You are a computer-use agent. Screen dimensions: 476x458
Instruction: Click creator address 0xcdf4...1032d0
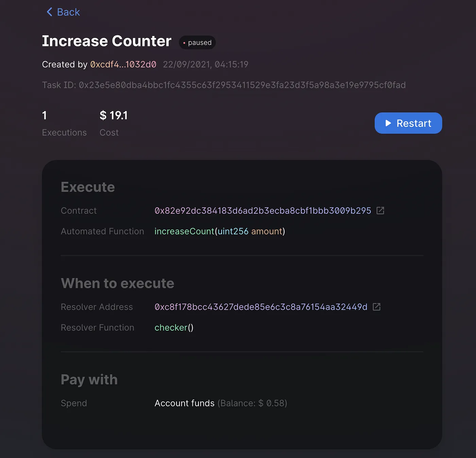[x=123, y=65]
